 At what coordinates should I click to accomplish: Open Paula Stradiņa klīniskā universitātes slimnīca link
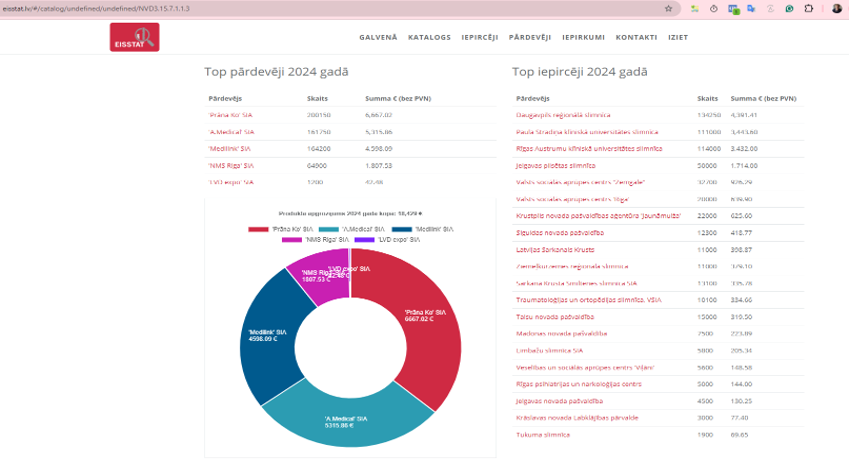pos(587,132)
